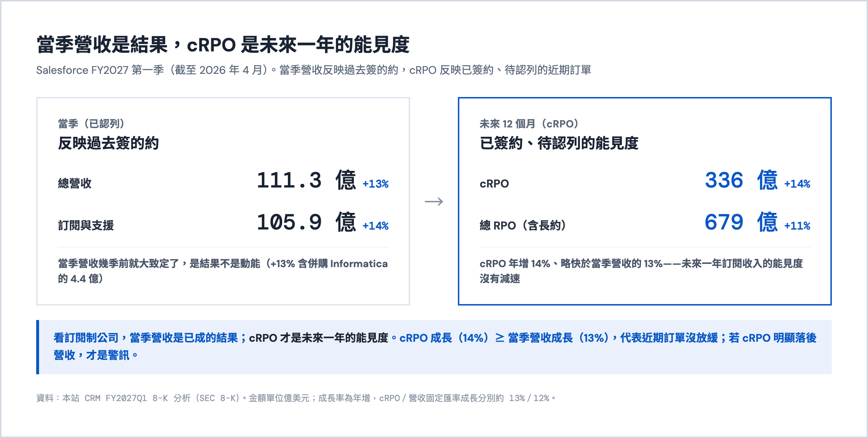Image resolution: width=868 pixels, height=438 pixels.
Task: Click the note starting with cRPO 年增 14%
Action: click(x=641, y=271)
